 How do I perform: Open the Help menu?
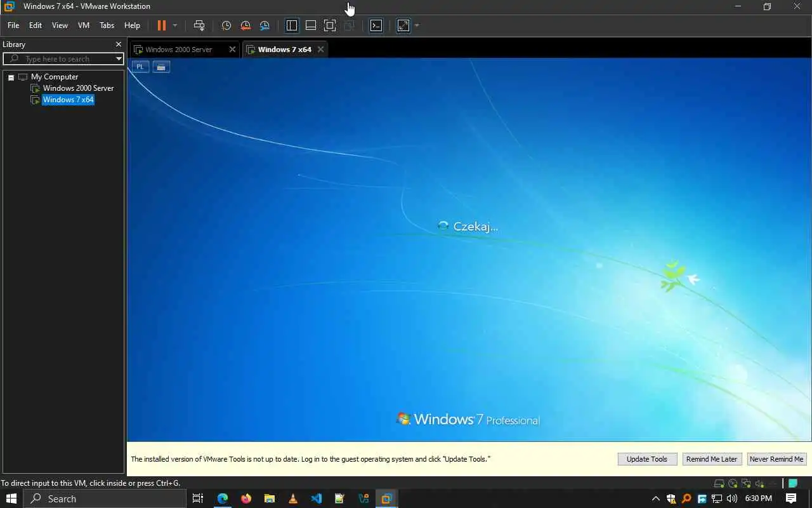click(132, 25)
